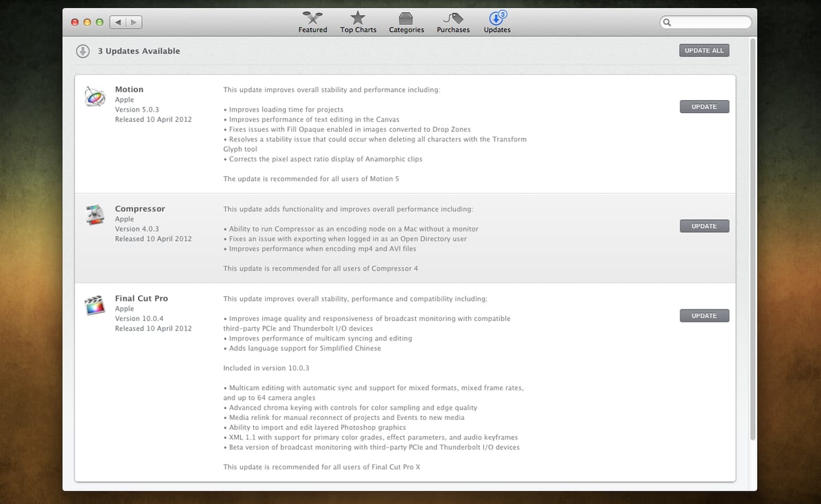The height and width of the screenshot is (504, 821).
Task: Navigate forward with the right arrow
Action: tap(134, 22)
